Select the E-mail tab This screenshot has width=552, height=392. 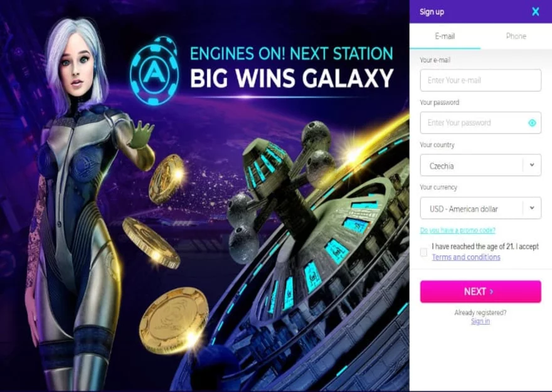pyautogui.click(x=445, y=36)
